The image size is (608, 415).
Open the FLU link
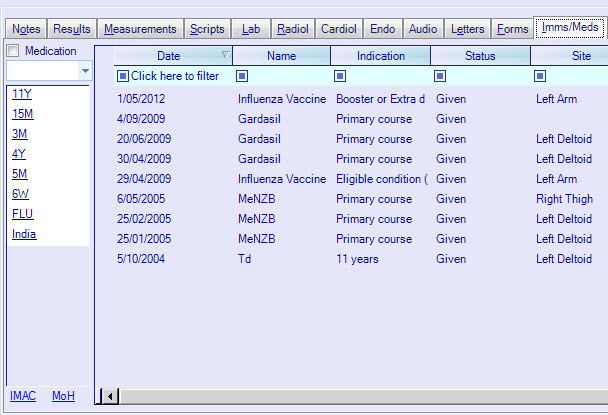pos(22,214)
